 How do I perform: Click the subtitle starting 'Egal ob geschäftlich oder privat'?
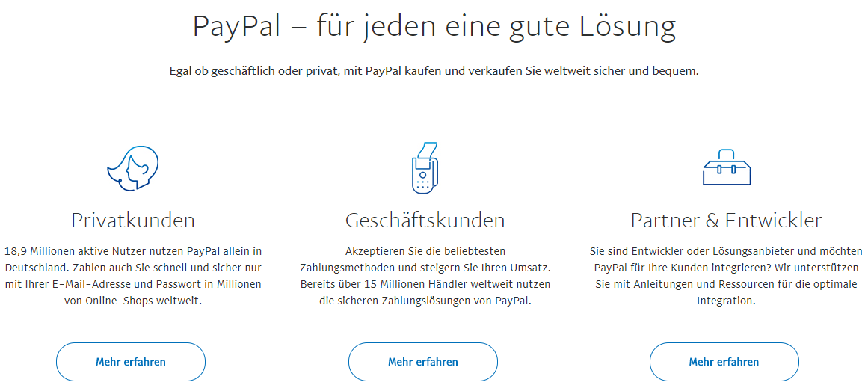pos(434,71)
